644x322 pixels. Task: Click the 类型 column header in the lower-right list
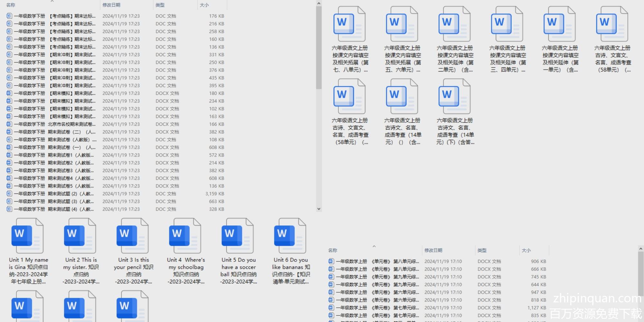point(482,251)
